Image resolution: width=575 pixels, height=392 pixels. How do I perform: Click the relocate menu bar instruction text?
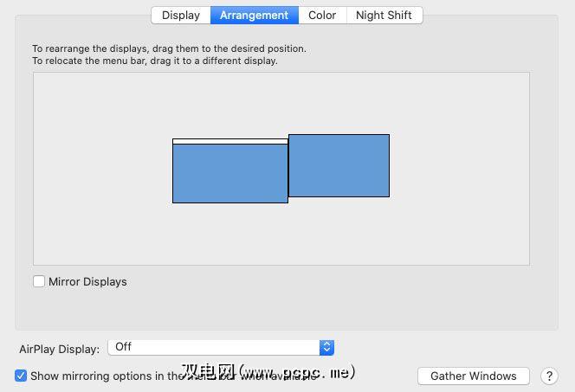pos(155,61)
